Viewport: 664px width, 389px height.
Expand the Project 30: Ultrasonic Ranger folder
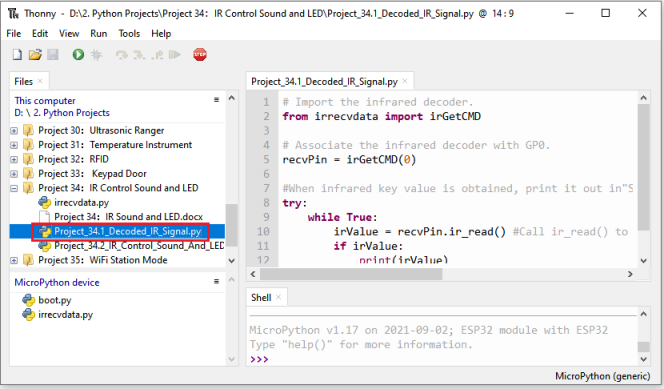click(x=14, y=131)
